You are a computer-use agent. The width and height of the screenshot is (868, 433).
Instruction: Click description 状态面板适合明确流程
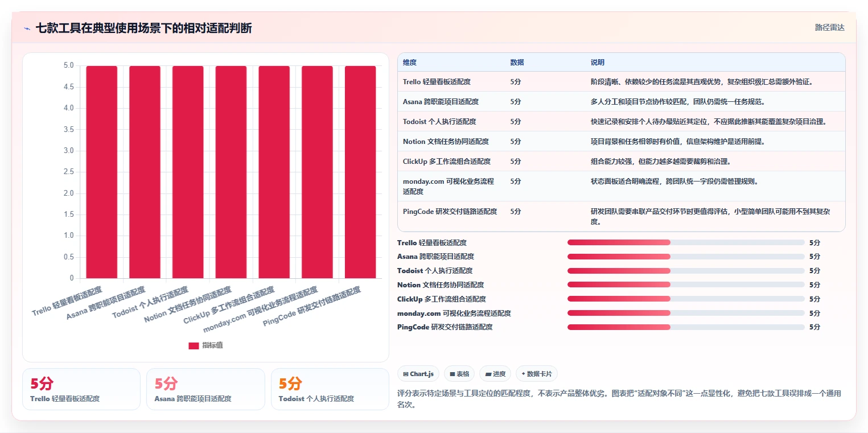tap(674, 182)
